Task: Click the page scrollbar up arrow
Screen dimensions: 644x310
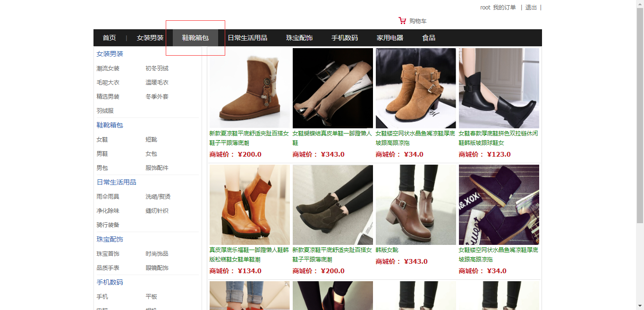Action: [640, 4]
